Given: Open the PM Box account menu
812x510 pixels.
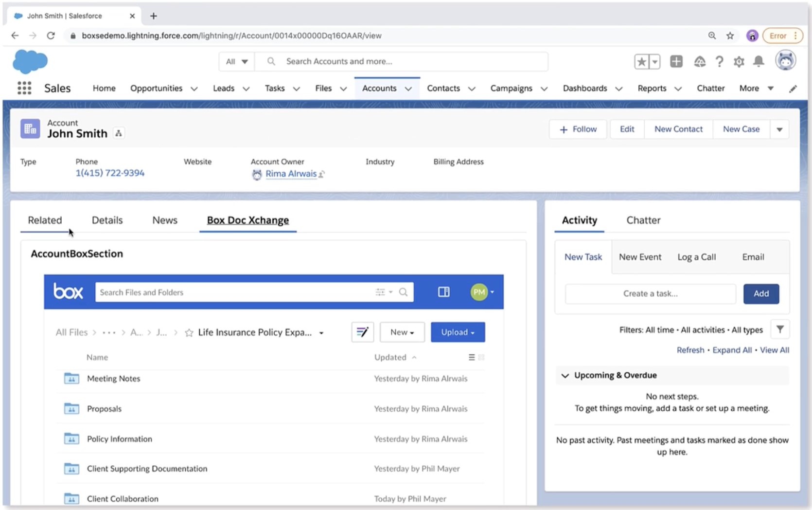Looking at the screenshot, I should 482,292.
